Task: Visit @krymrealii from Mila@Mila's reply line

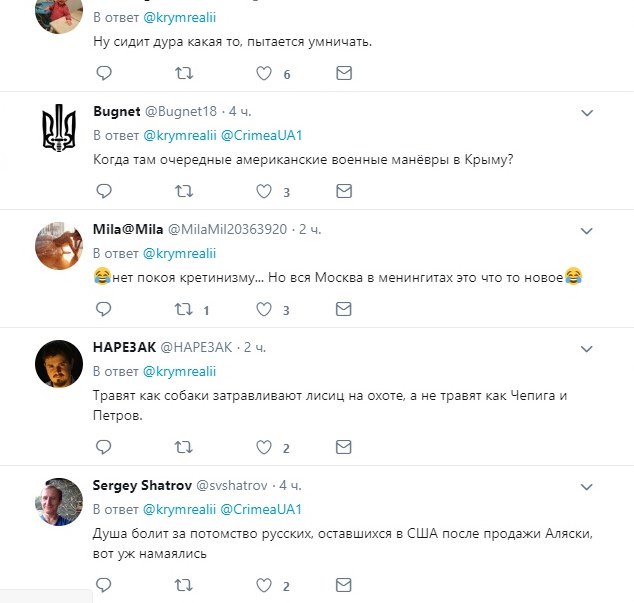Action: pos(180,252)
